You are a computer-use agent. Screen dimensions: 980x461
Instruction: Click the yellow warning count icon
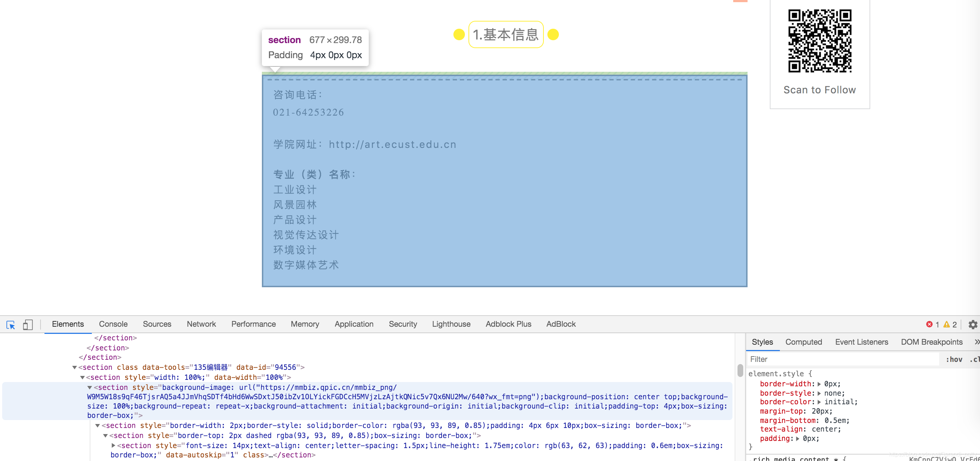tap(947, 324)
